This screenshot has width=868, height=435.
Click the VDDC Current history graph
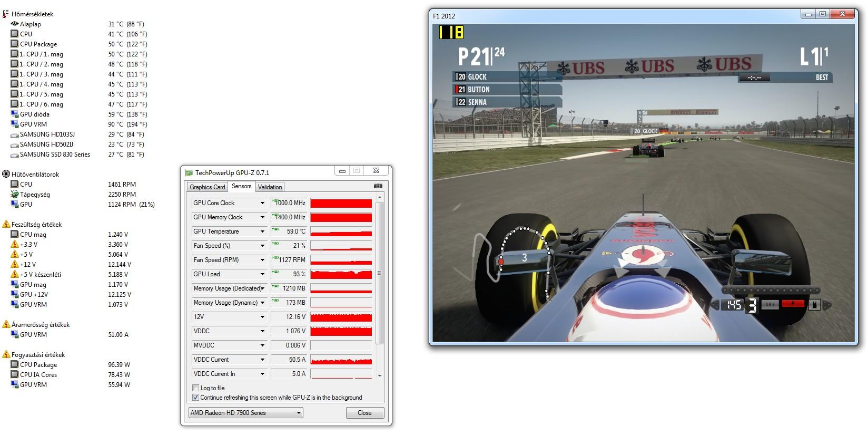pyautogui.click(x=341, y=360)
